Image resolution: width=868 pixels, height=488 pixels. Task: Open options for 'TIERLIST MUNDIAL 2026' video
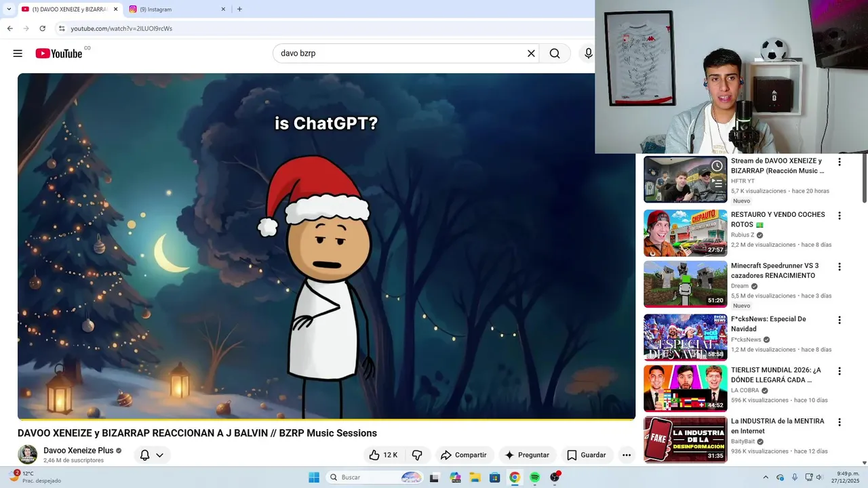pos(840,371)
